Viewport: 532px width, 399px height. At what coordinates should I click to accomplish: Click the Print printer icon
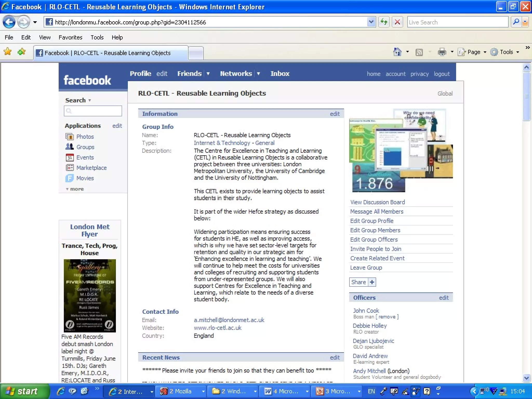point(442,52)
